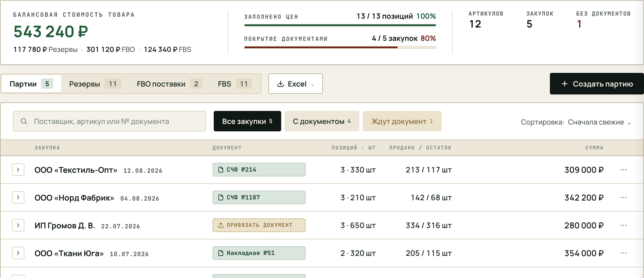Click the plus icon in Создать партию

coord(564,84)
